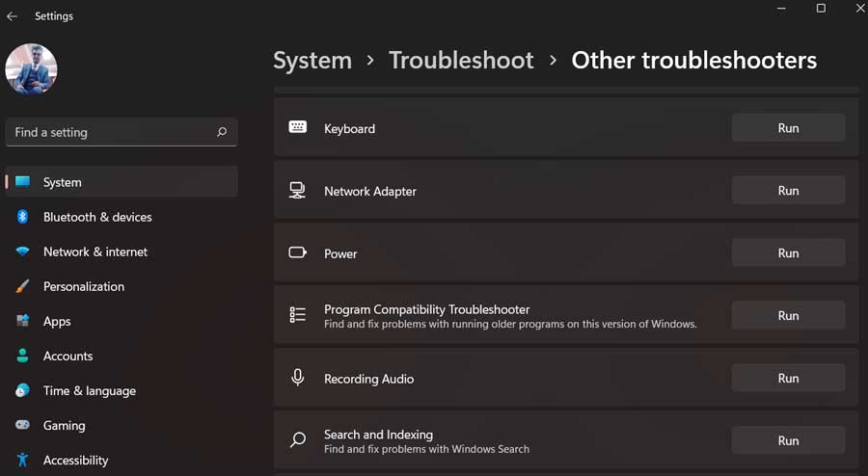Click the chevron after Troubleshoot in the breadcrumb
The image size is (868, 476).
coord(553,61)
